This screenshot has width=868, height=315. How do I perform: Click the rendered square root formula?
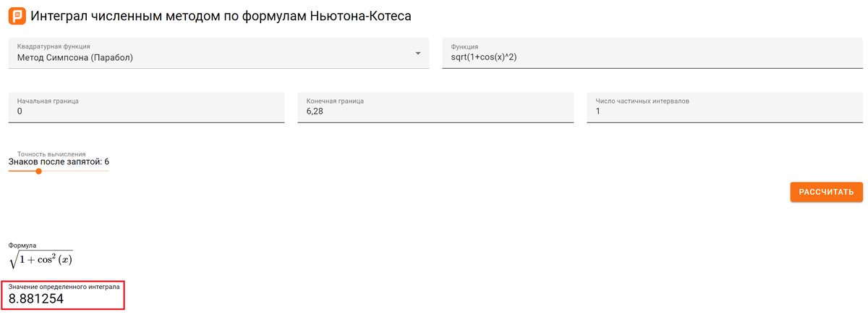[41, 259]
